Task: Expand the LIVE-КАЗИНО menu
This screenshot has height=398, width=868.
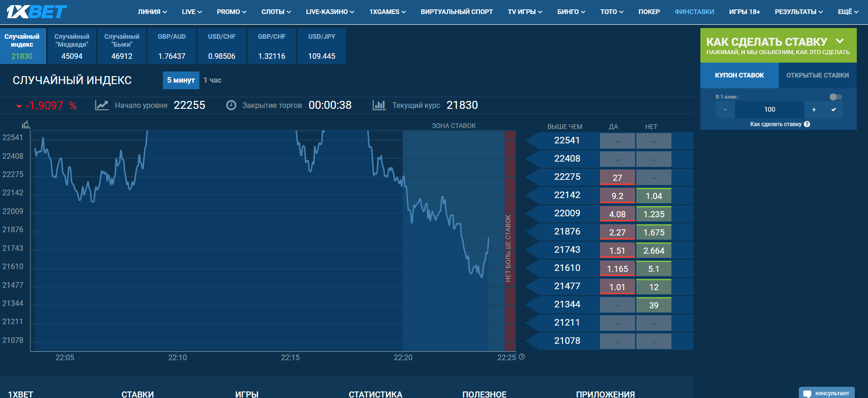Action: pos(330,12)
